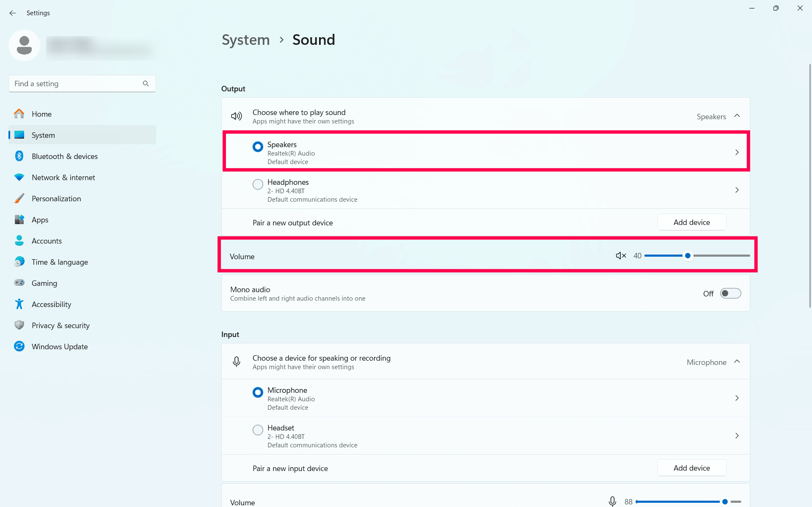Go back using the arrow icon
This screenshot has width=812, height=507.
coord(13,13)
